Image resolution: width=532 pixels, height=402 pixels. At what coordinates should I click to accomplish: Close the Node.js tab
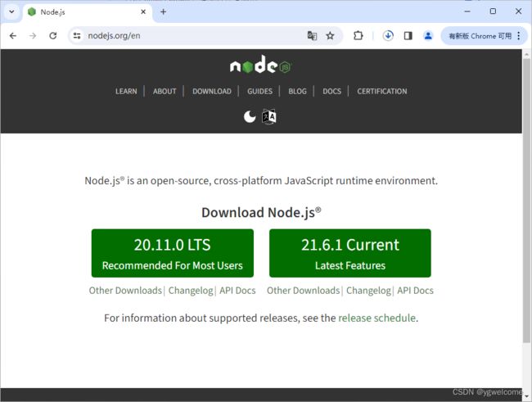pyautogui.click(x=143, y=11)
